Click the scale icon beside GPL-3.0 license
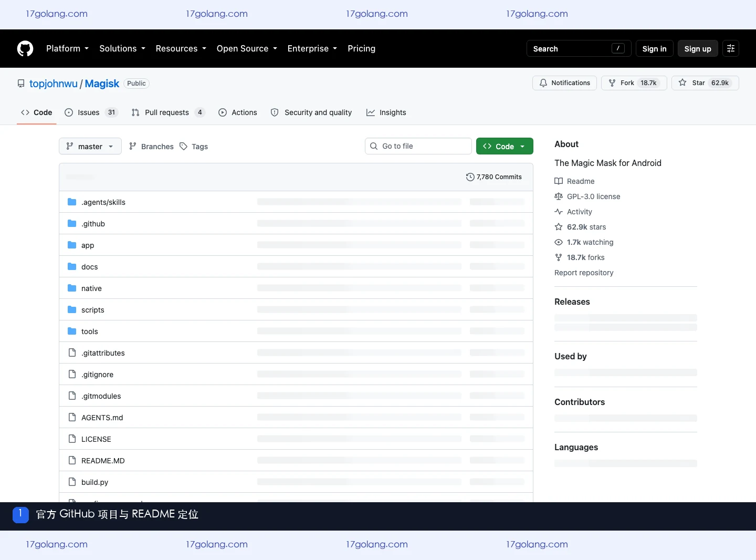Screen dimensions: 756x560 pyautogui.click(x=559, y=196)
